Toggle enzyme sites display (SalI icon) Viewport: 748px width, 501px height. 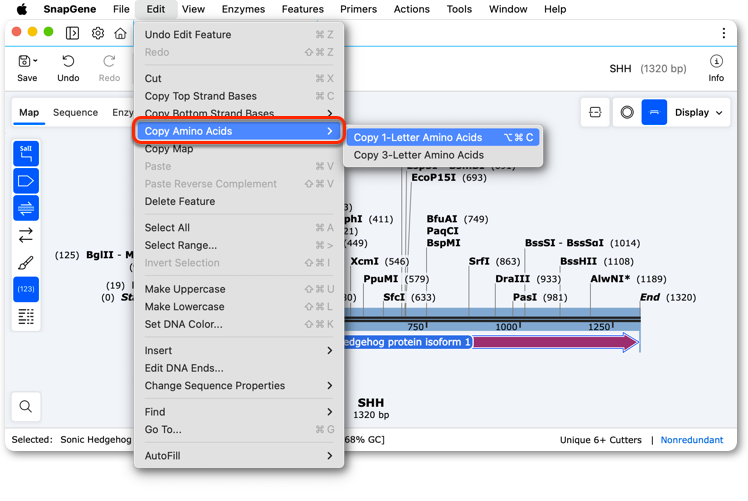pyautogui.click(x=26, y=154)
